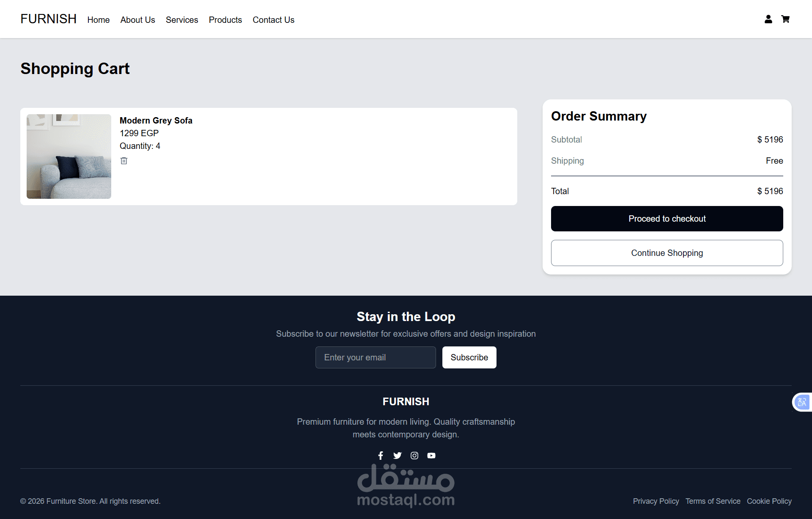Click the Subscribe newsletter button
The image size is (812, 519).
pyautogui.click(x=469, y=357)
